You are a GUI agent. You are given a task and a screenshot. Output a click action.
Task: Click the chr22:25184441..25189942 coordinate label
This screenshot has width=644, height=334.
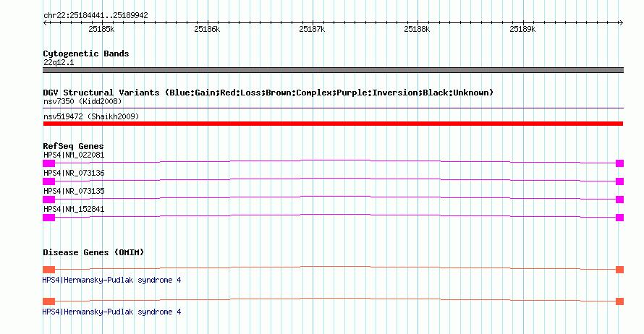96,15
